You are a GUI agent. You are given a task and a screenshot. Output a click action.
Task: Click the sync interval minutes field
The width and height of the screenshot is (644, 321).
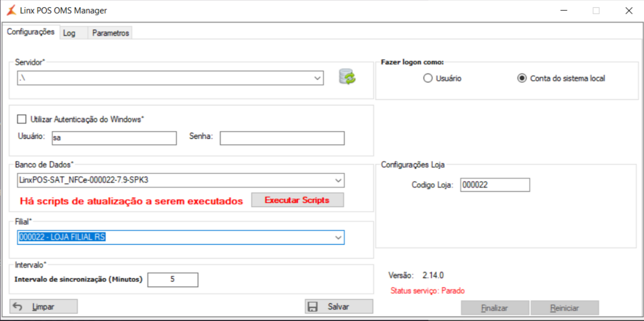point(173,280)
